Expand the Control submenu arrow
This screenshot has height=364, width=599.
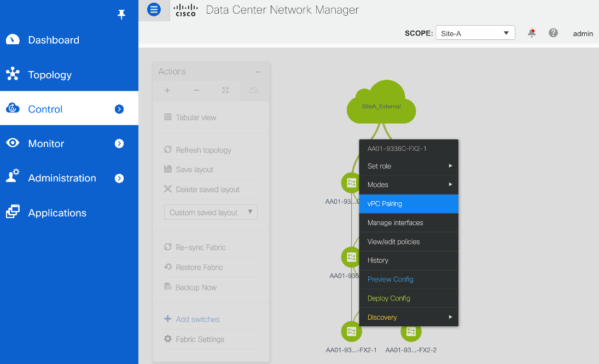119,109
